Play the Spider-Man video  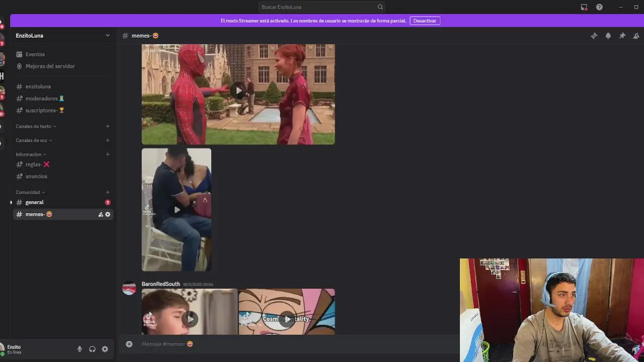tap(238, 90)
